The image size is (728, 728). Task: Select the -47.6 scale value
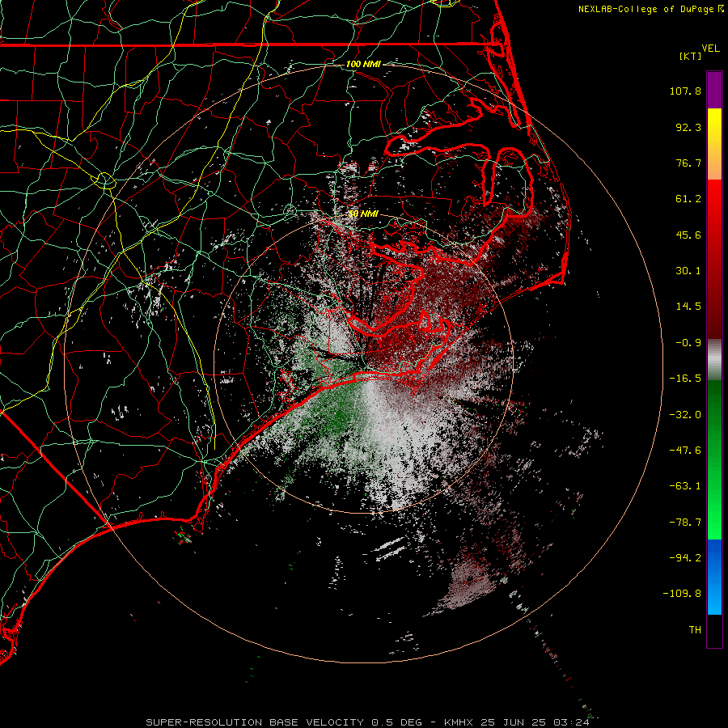coord(685,451)
